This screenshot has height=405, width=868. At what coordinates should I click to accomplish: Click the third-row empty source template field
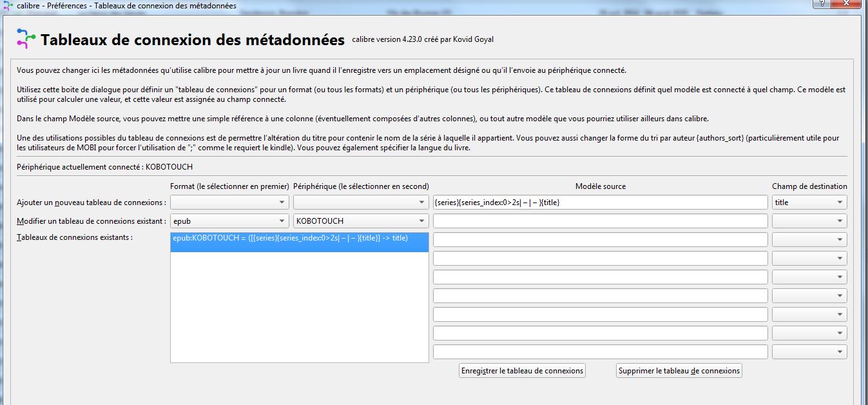(601, 240)
